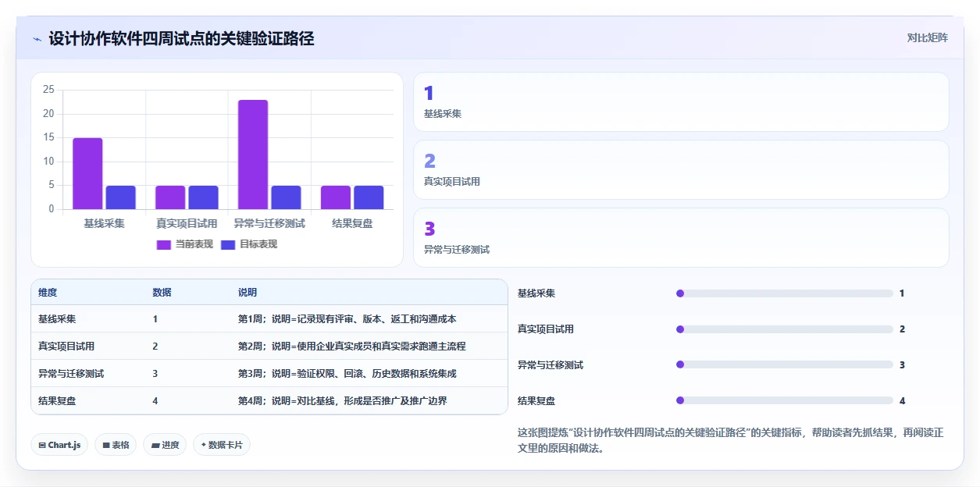Select the 基线采集 table row cell
This screenshot has height=487, width=980.
pos(57,319)
